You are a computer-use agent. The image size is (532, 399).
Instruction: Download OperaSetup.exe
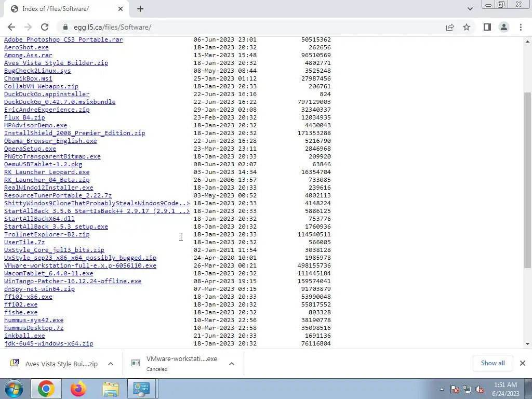coord(30,149)
